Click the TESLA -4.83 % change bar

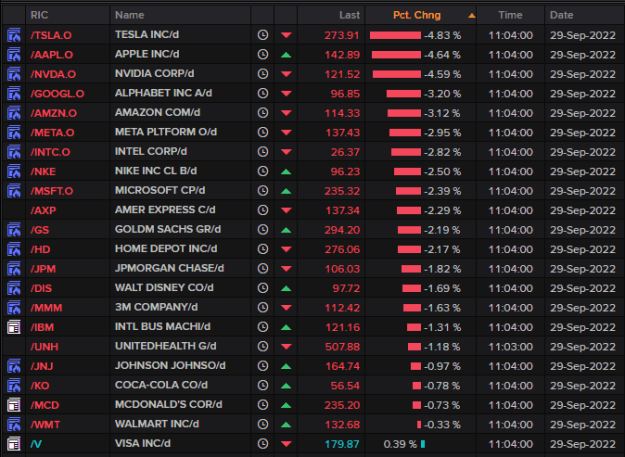395,35
